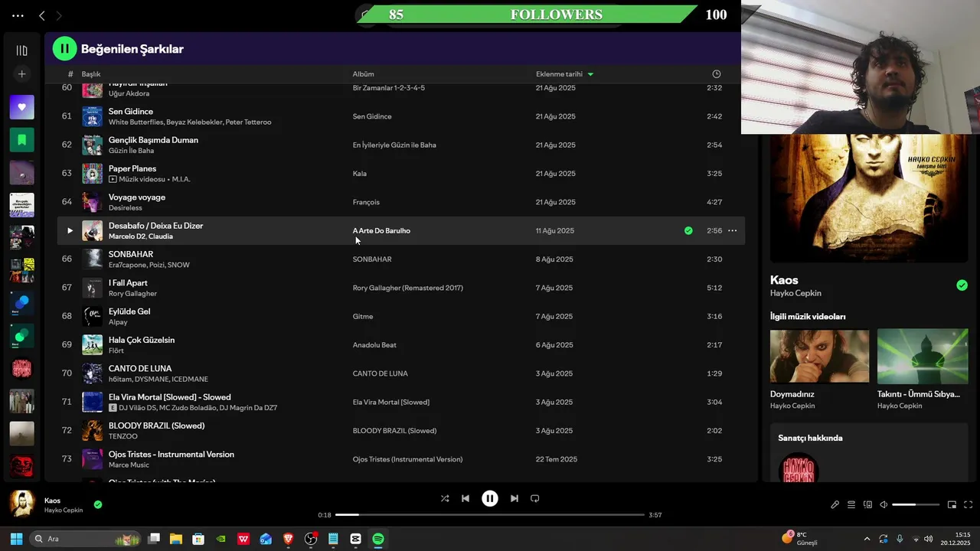Pause the Beğenilen Şarkılar playlist with the green button
980x551 pixels.
(65, 49)
